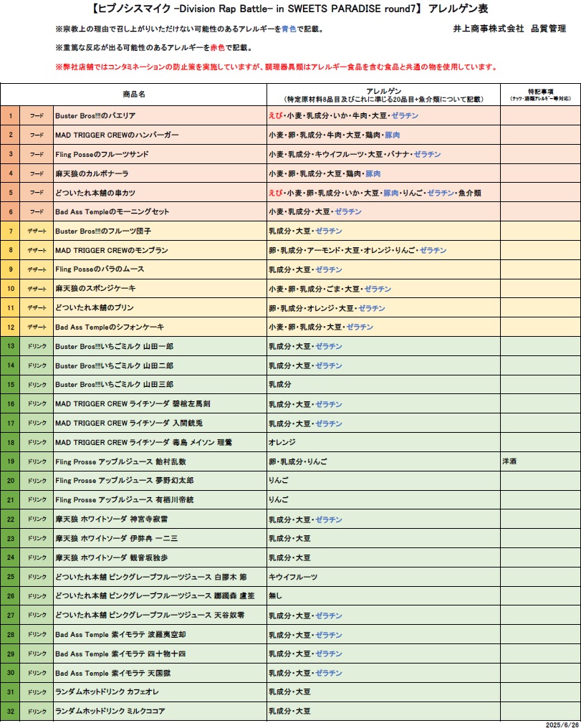This screenshot has width=581, height=728.
Task: Select Bad Ass Templeのシフォンケーキ cell
Action: click(x=160, y=327)
